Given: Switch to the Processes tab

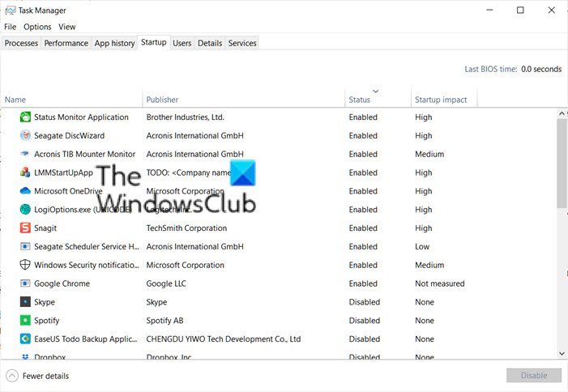Looking at the screenshot, I should [21, 43].
